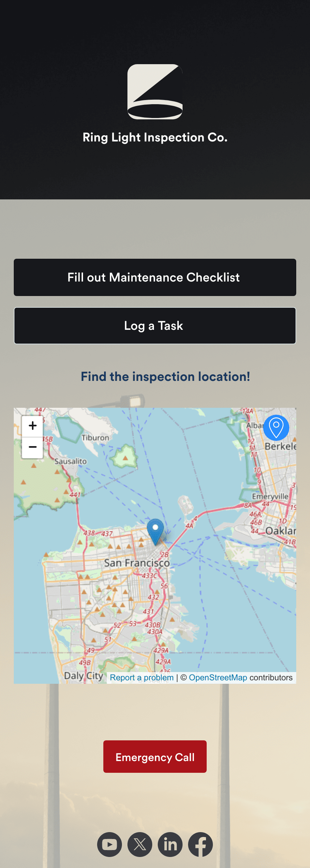This screenshot has height=868, width=310.
Task: Click the Find the inspection location! heading
Action: [x=165, y=376]
